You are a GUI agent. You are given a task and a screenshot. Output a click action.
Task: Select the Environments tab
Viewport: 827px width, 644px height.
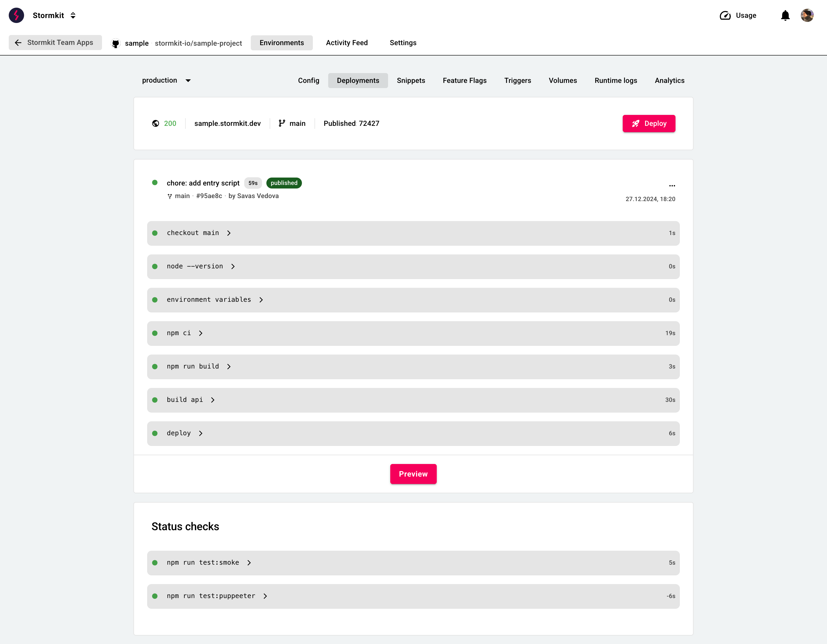tap(282, 43)
